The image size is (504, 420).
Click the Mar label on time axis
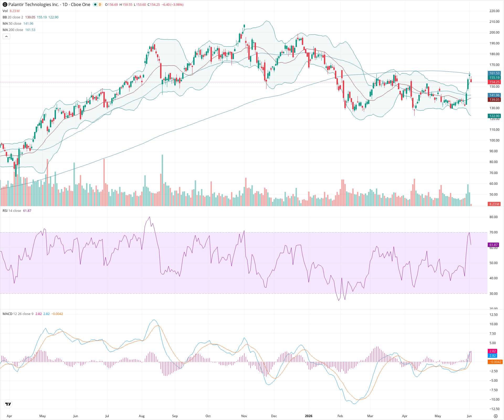point(370,416)
